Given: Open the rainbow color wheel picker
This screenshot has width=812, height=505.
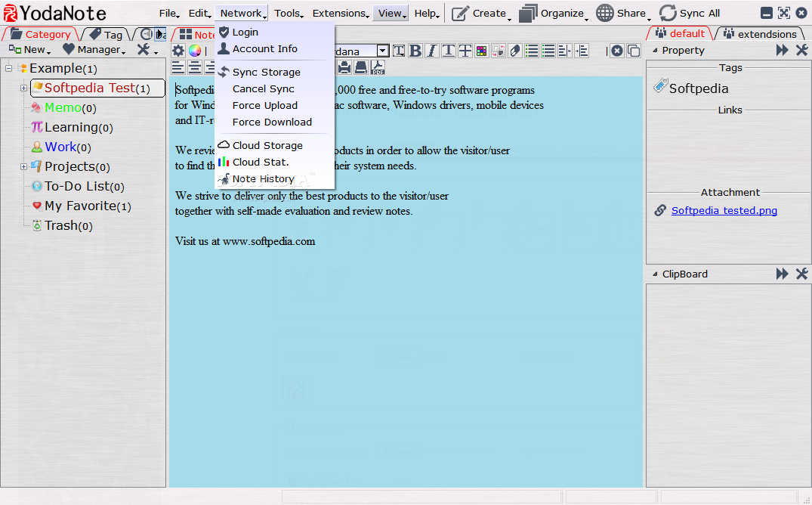Looking at the screenshot, I should [x=195, y=51].
